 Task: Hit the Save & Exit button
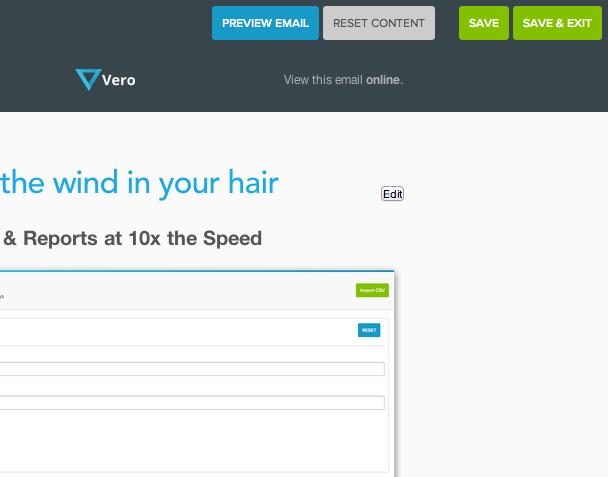[557, 23]
